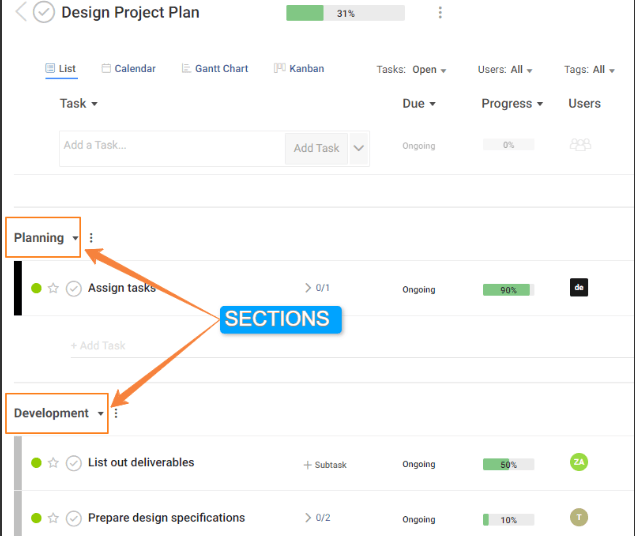The image size is (635, 536).
Task: Star the List out deliverables task
Action: click(53, 463)
